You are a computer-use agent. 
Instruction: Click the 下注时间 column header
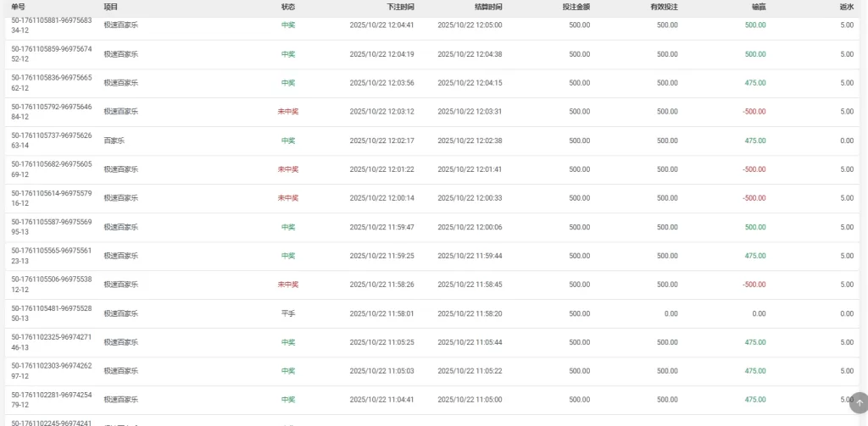(400, 7)
